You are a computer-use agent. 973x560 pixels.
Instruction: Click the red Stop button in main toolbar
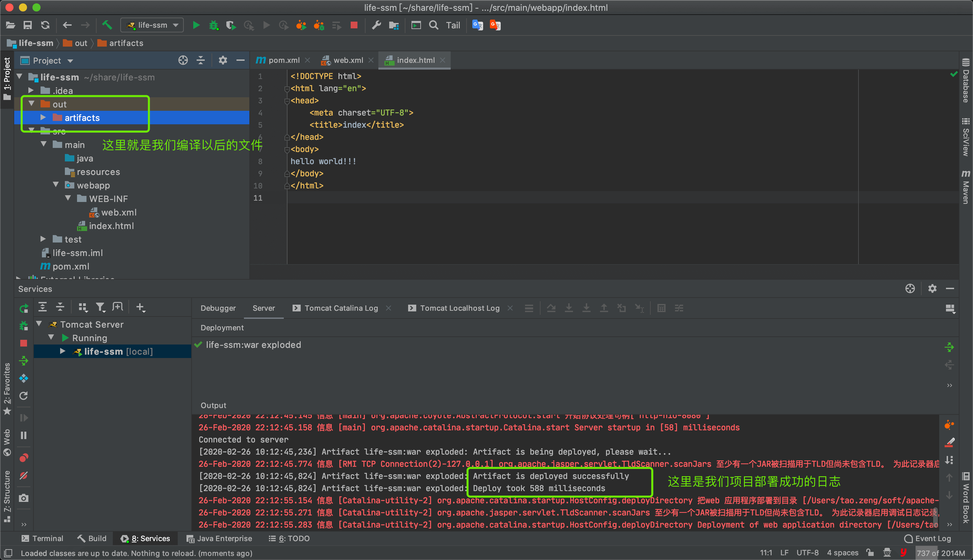[354, 25]
